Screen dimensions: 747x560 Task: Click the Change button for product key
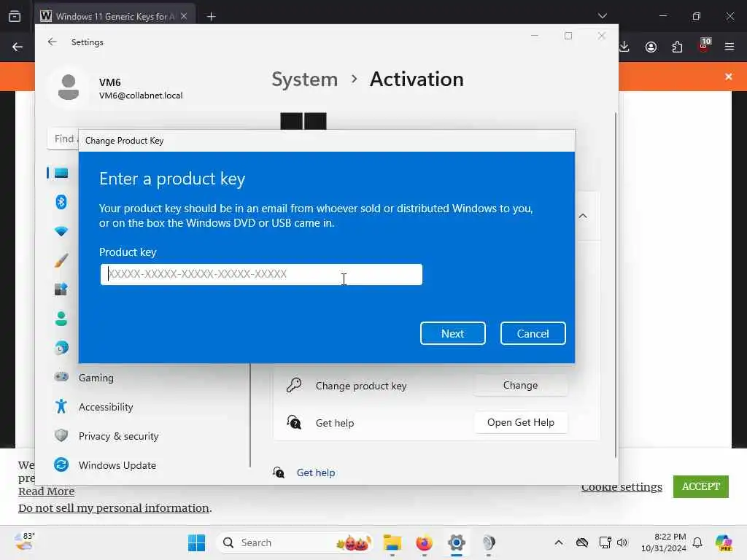[520, 385]
